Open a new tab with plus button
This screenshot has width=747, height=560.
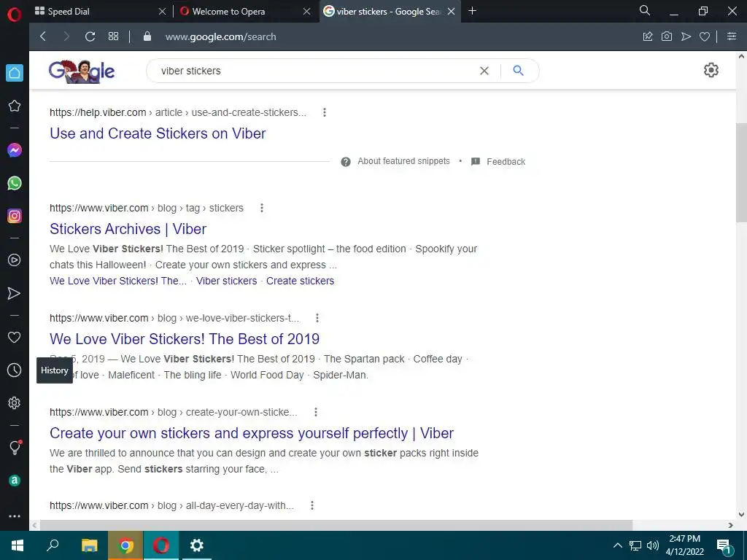pyautogui.click(x=472, y=11)
